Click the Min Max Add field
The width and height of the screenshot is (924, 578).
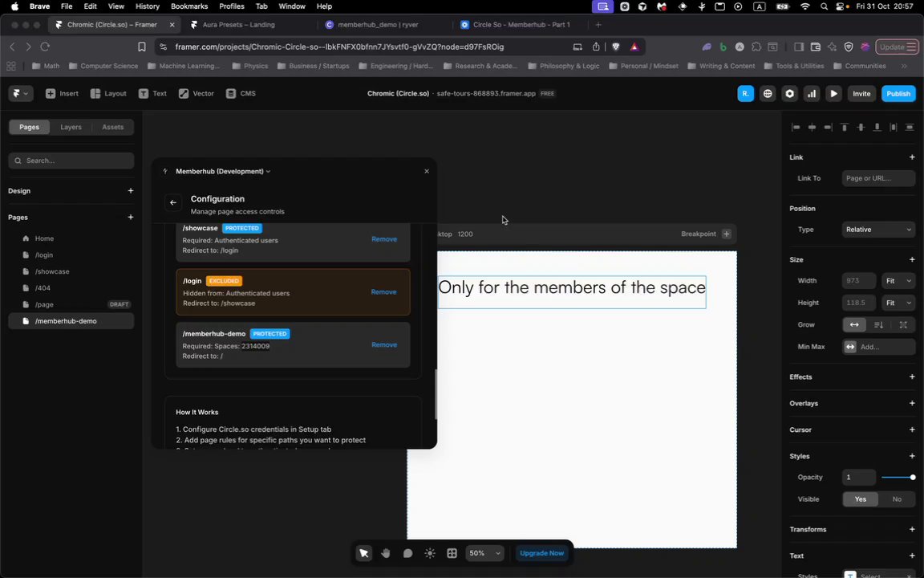pos(878,347)
